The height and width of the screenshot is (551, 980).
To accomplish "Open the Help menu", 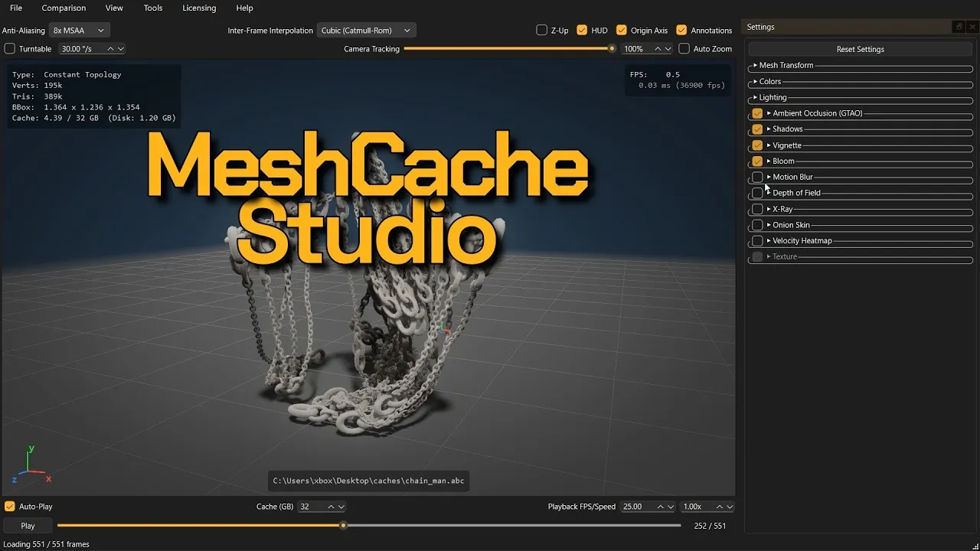I will [x=244, y=8].
